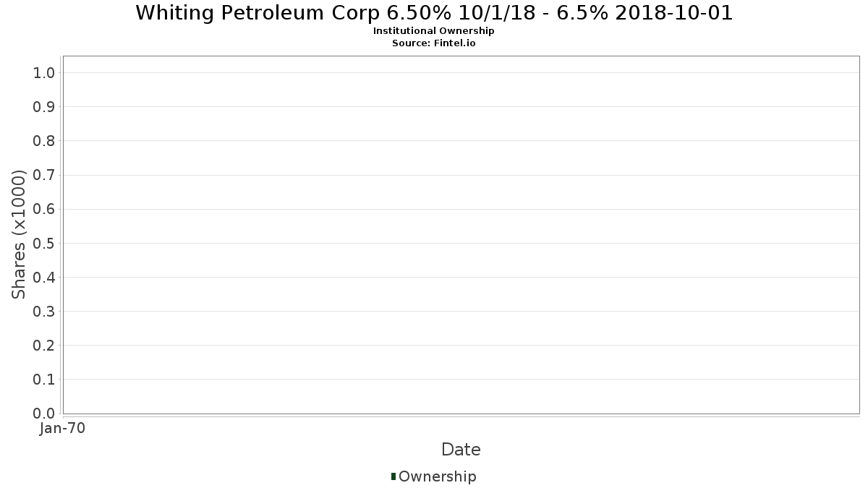Viewport: 868px width, 488px height.
Task: Click the green Ownership legend swatch
Action: click(393, 476)
